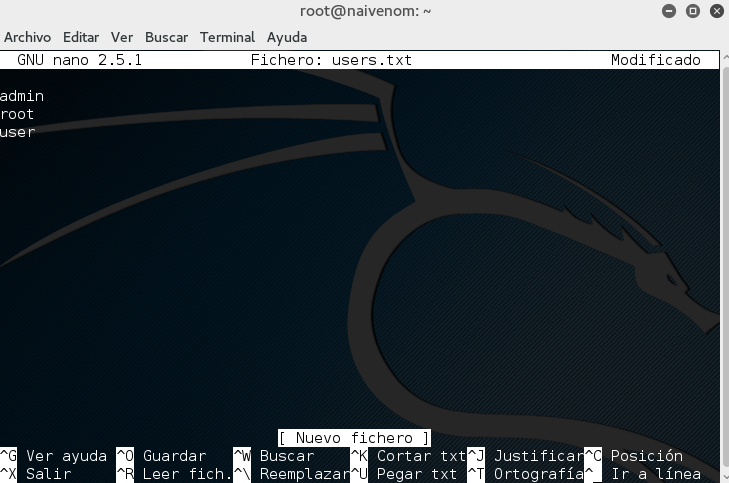Open the Terminal menu

[x=227, y=37]
